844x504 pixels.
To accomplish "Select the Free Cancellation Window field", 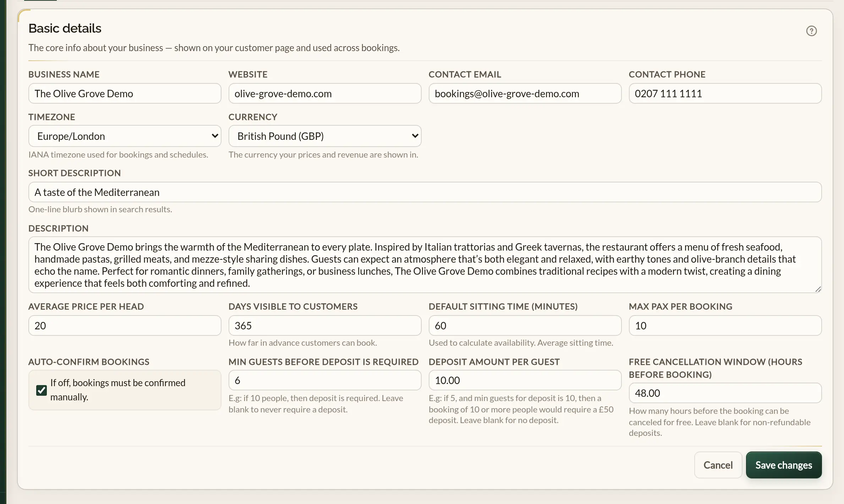I will point(725,393).
